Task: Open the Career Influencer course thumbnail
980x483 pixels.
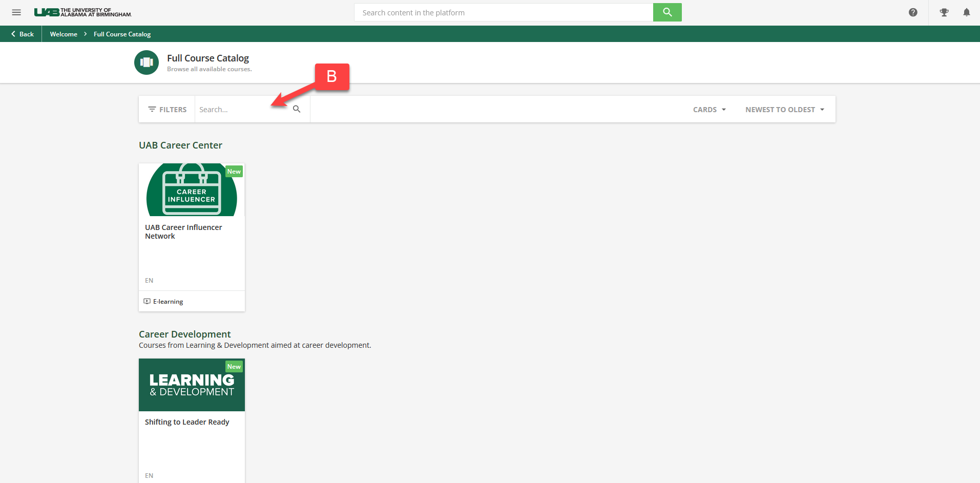Action: [x=192, y=190]
